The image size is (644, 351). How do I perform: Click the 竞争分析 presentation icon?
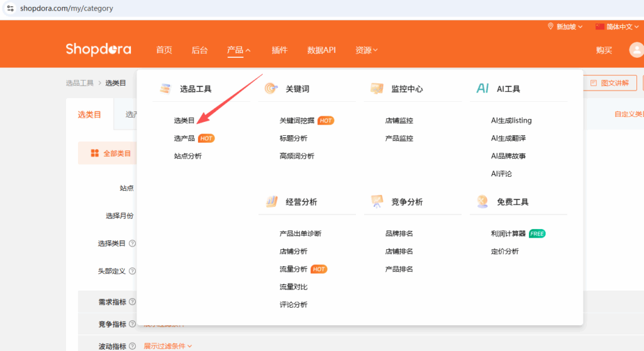[377, 202]
